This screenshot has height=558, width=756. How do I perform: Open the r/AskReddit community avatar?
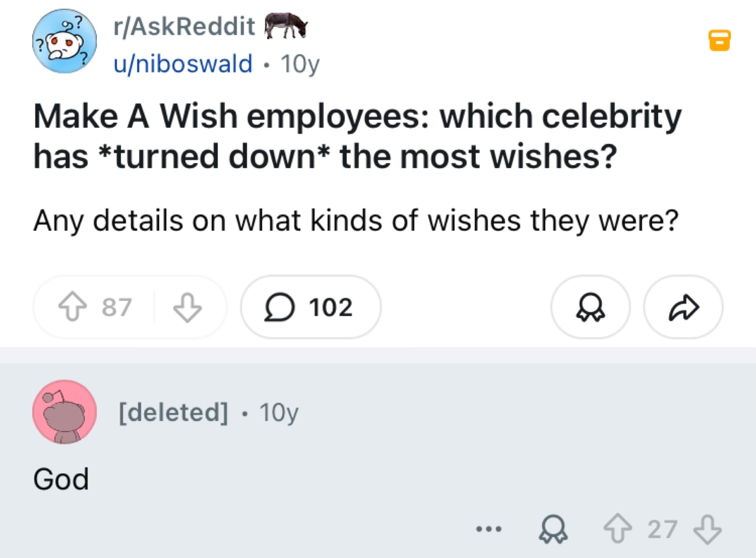pos(64,41)
